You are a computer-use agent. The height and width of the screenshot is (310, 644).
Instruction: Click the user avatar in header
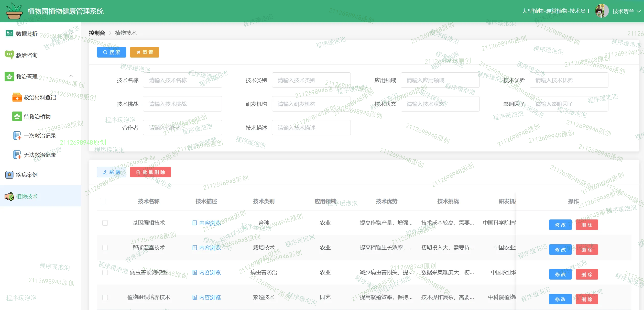[x=602, y=11]
